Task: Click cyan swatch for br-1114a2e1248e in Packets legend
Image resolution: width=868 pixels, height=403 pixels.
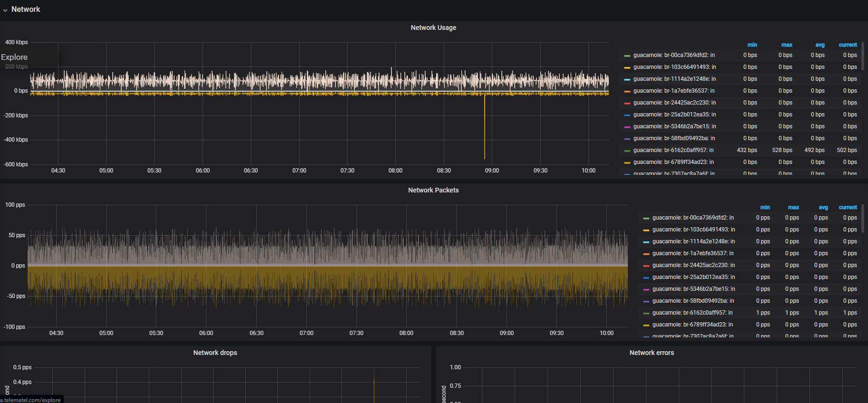Action: pos(646,242)
